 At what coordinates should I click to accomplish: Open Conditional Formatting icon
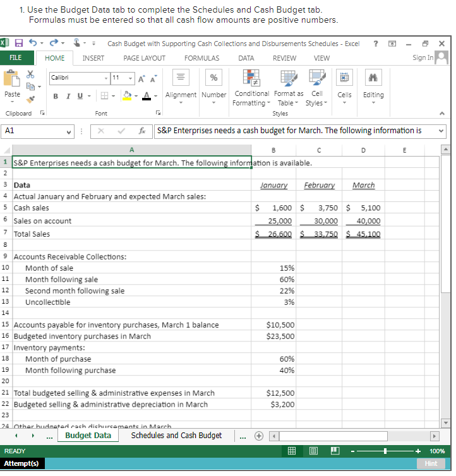point(251,78)
